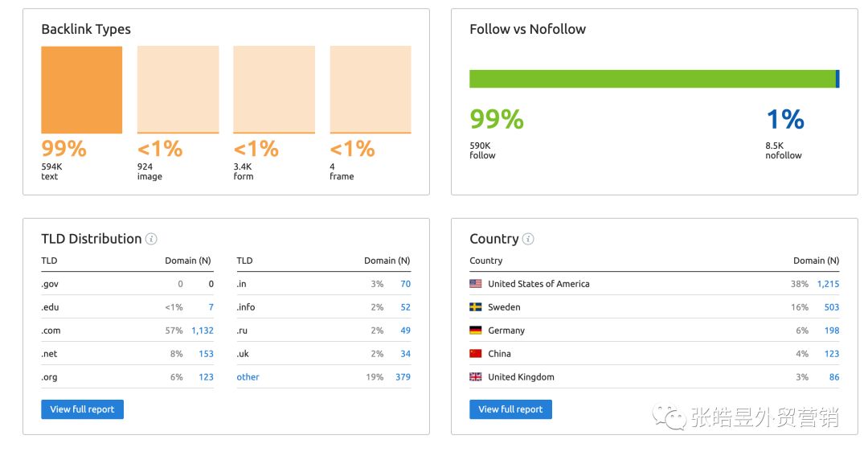The width and height of the screenshot is (868, 456).
Task: Click Sweden domain count 503
Action: tap(832, 307)
